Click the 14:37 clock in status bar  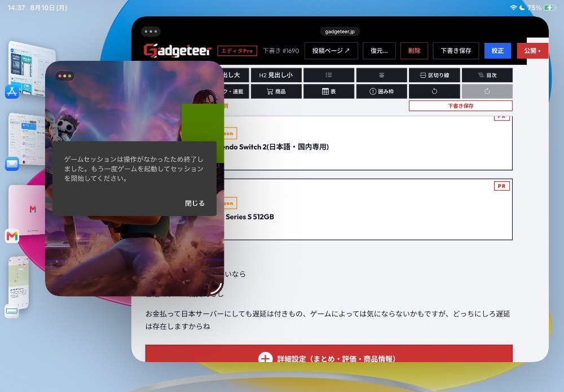16,7
